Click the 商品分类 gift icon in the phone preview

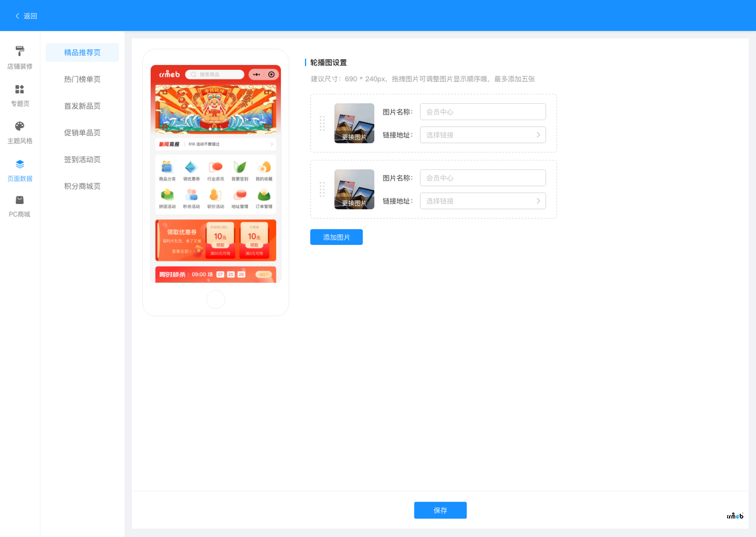pos(167,167)
